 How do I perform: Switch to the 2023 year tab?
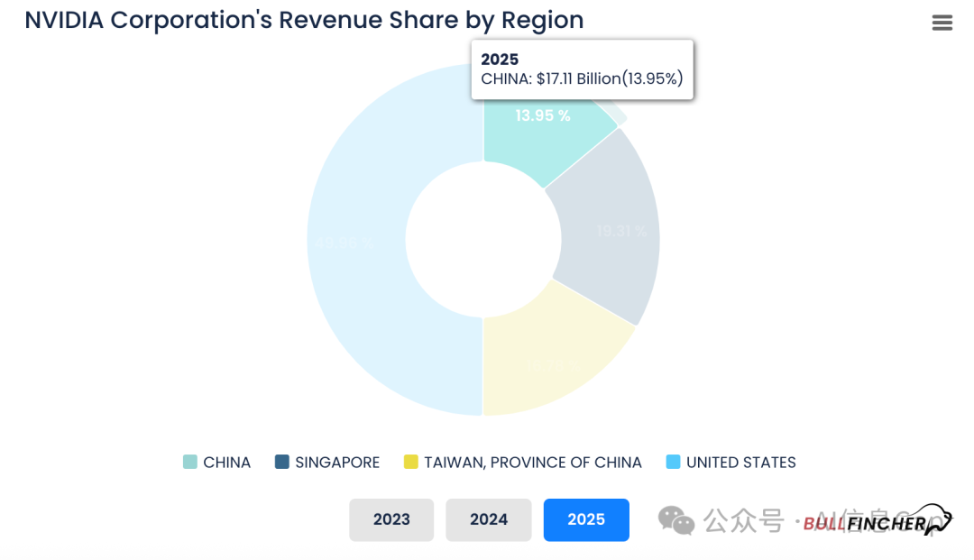pyautogui.click(x=391, y=519)
